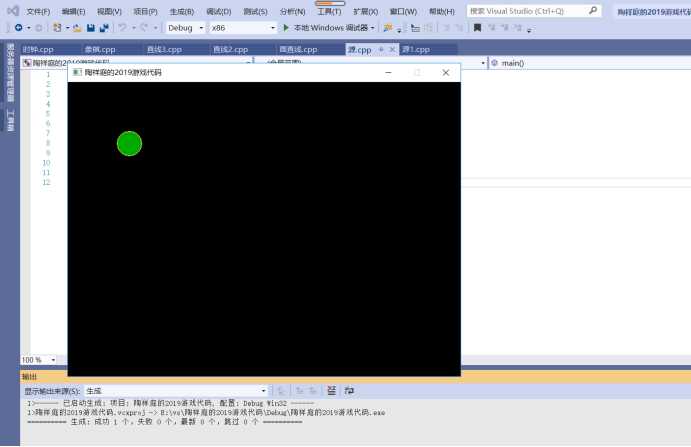Expand the local Windows debugger dropdown arrow
This screenshot has width=691, height=447.
point(372,28)
